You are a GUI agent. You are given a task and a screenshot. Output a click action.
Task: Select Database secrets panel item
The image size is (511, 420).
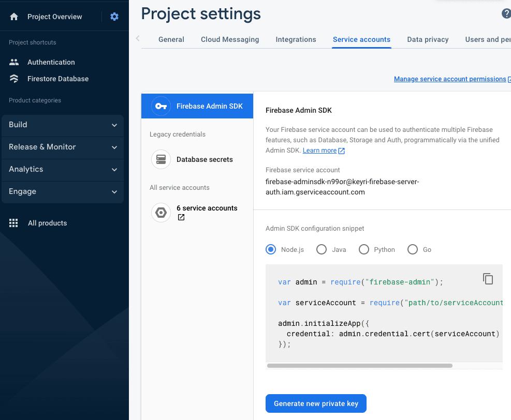pos(197,159)
